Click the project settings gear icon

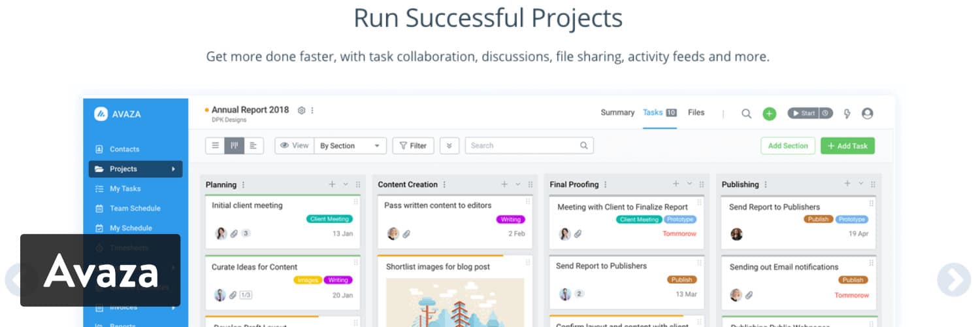[x=301, y=111]
